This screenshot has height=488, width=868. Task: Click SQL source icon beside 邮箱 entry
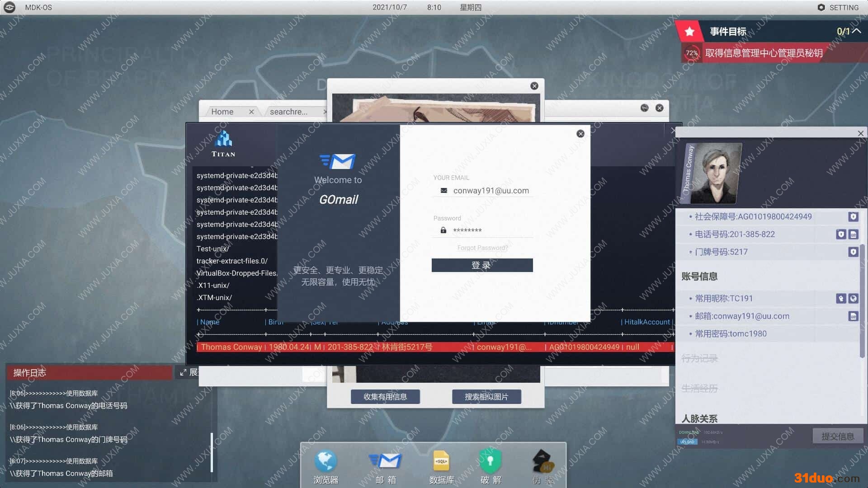click(853, 316)
